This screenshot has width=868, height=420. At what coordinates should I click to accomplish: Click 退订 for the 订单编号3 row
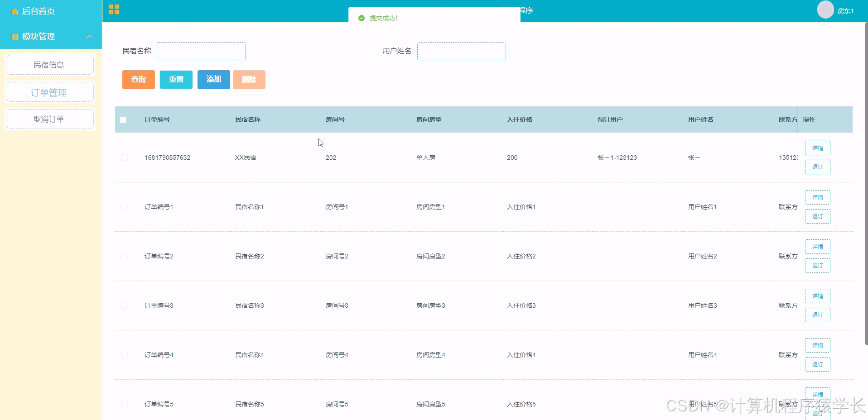click(818, 315)
